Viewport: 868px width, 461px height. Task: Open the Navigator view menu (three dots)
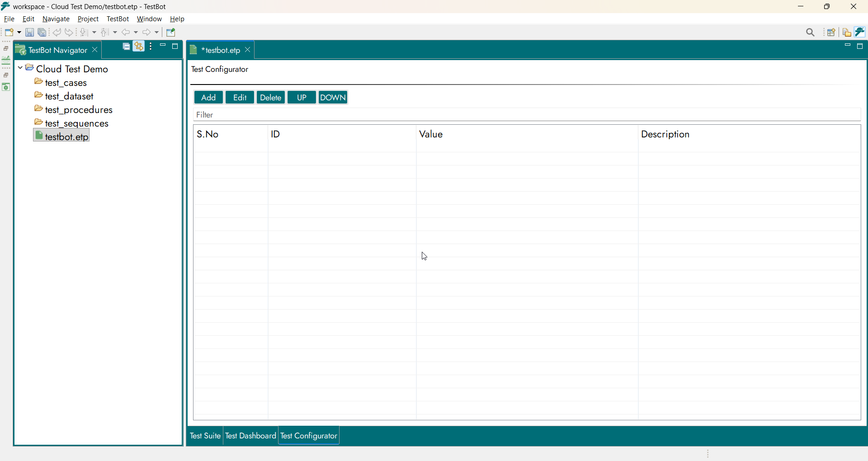click(x=151, y=47)
